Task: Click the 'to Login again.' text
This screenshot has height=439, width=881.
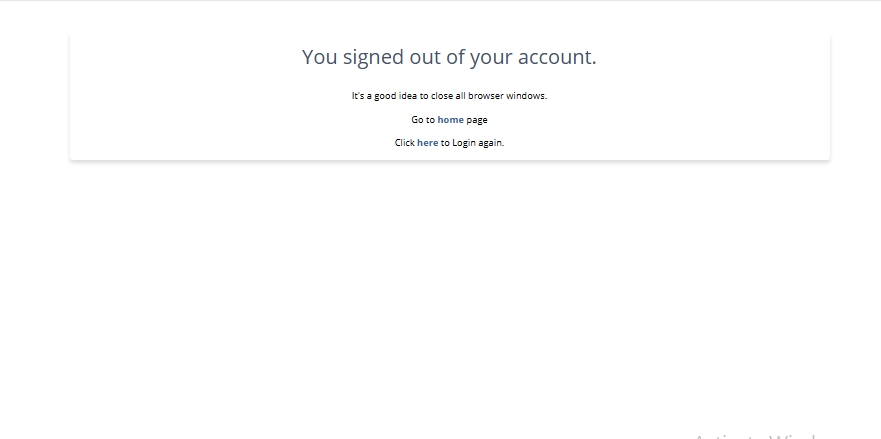Action: pos(472,143)
